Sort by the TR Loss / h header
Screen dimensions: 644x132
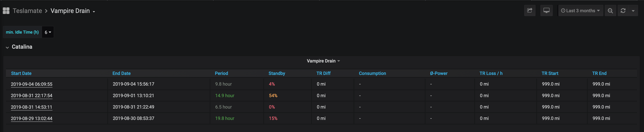pos(491,73)
